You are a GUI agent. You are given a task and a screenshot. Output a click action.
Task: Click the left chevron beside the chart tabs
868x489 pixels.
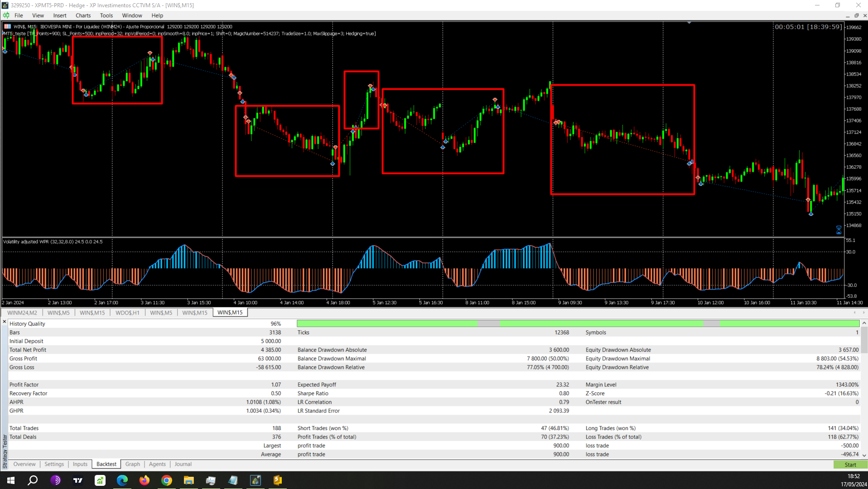pyautogui.click(x=855, y=312)
